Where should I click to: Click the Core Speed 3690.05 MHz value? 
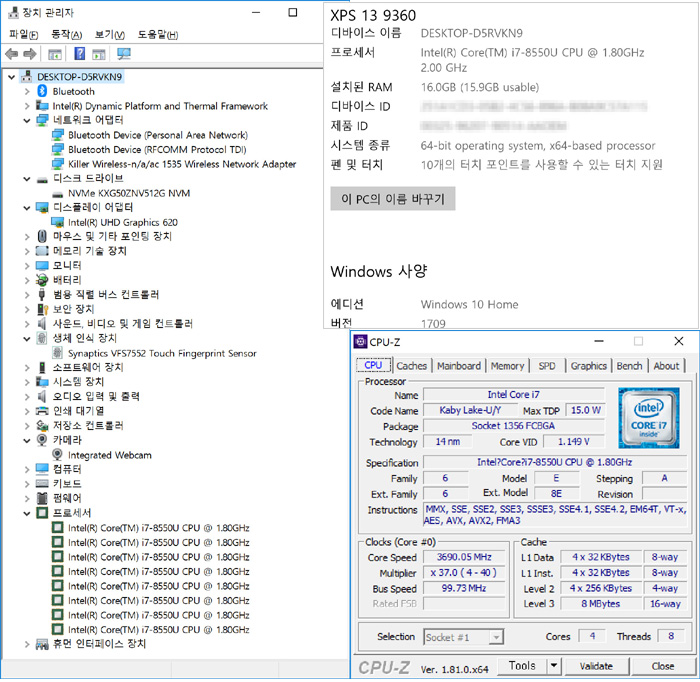click(x=464, y=557)
